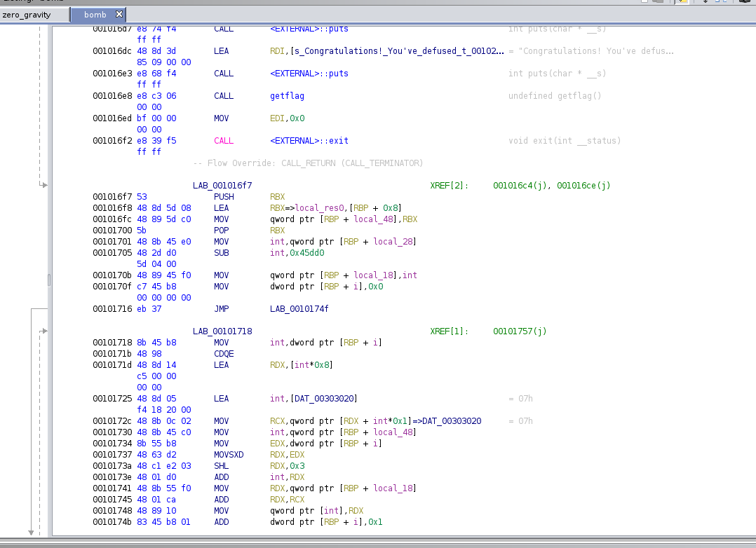Select the CDQE mnemonic

(224, 354)
